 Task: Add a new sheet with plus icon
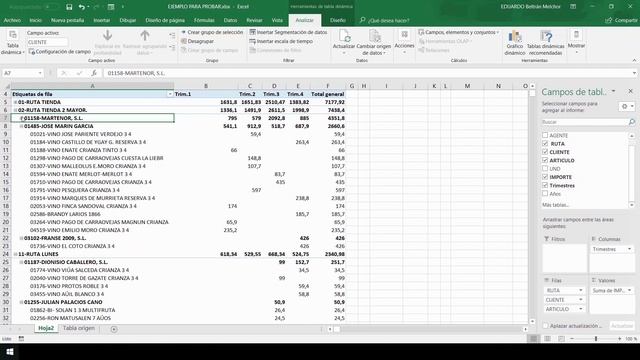coord(114,329)
